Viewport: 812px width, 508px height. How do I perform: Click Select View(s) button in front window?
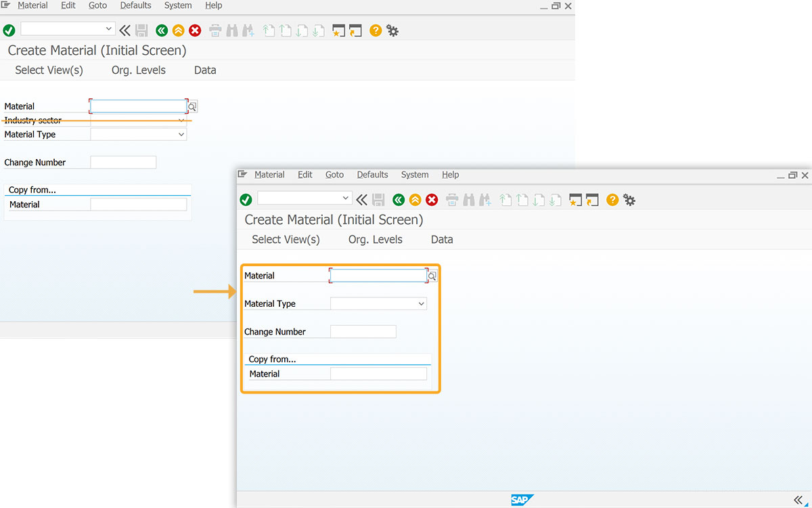point(286,240)
